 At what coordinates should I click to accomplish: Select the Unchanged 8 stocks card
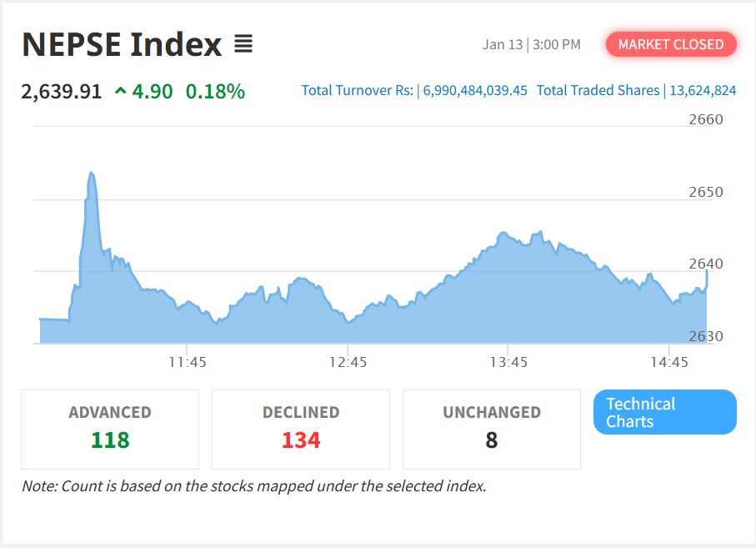pos(491,429)
